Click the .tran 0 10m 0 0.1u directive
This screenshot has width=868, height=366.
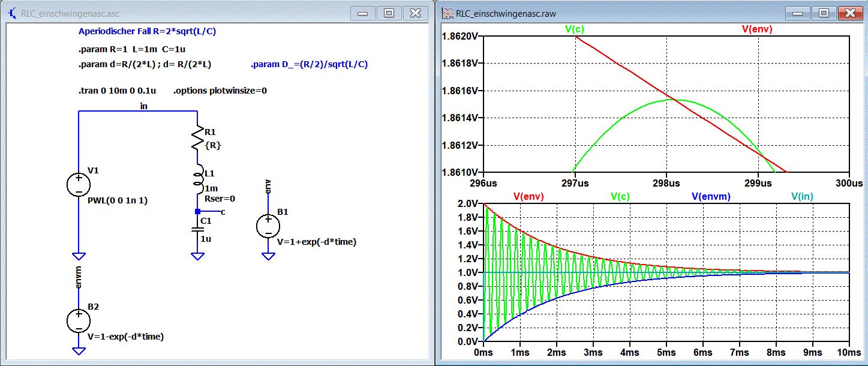(x=118, y=91)
